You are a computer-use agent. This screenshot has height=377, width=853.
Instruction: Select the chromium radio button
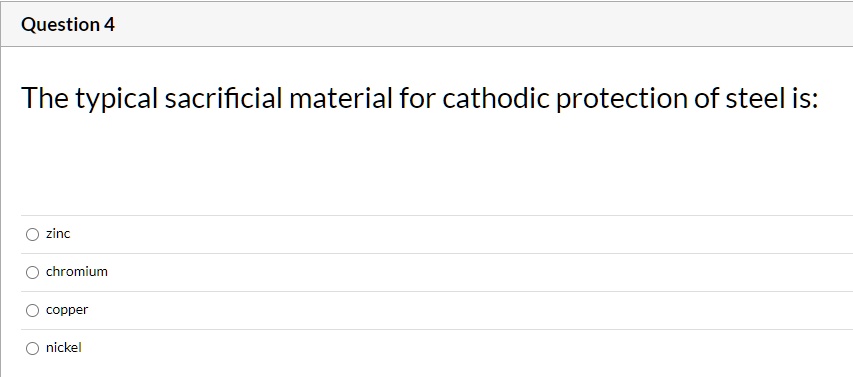pos(33,273)
